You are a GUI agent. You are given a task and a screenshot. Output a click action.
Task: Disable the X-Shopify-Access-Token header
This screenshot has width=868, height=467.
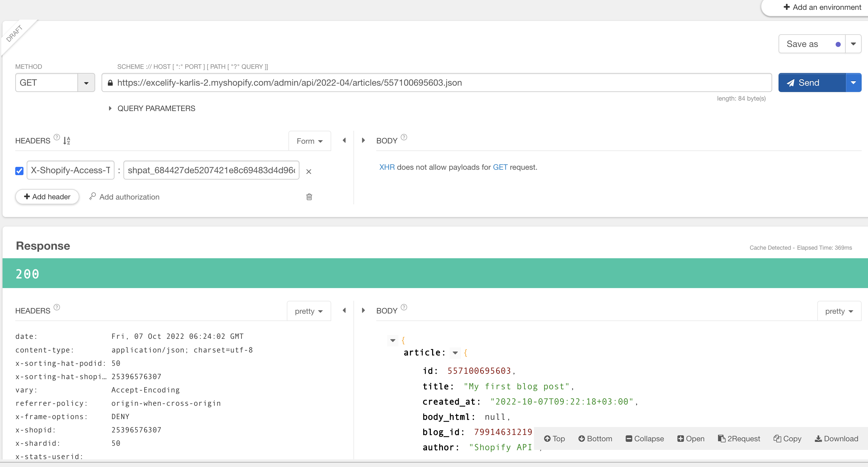(x=19, y=171)
